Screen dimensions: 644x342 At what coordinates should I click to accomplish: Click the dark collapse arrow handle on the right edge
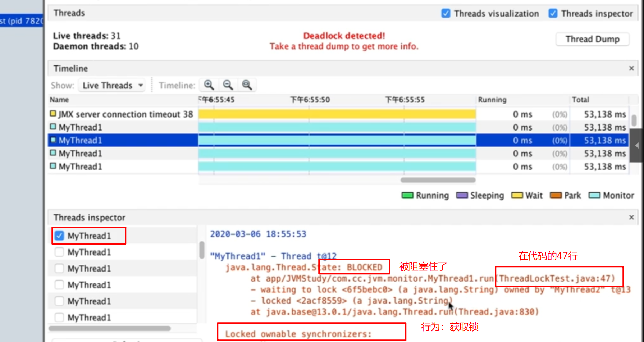point(637,146)
